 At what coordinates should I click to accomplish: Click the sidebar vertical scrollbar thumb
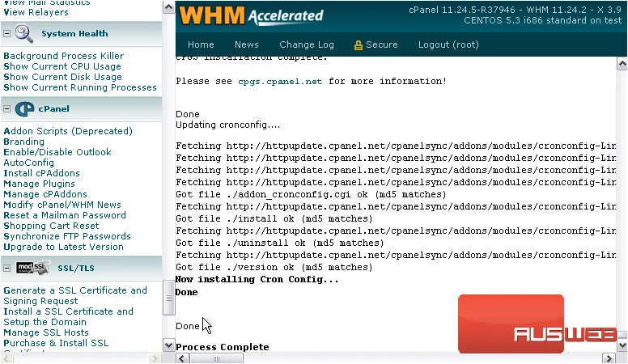[168, 298]
